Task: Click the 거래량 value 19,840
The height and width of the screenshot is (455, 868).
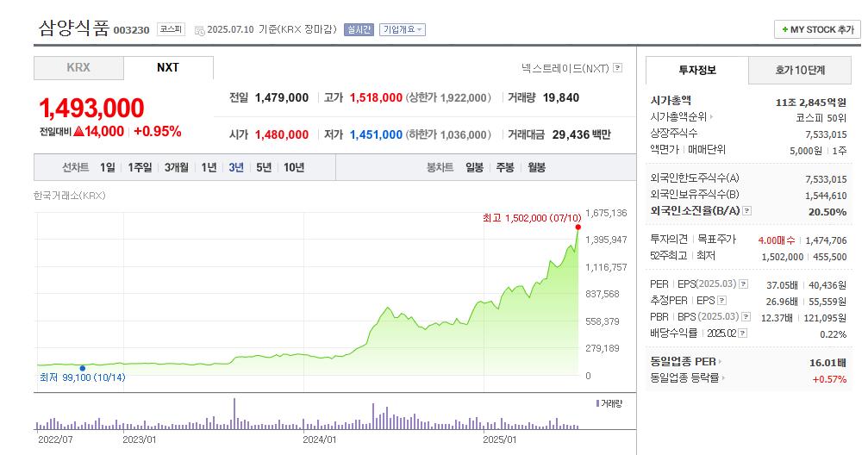Action: click(561, 97)
